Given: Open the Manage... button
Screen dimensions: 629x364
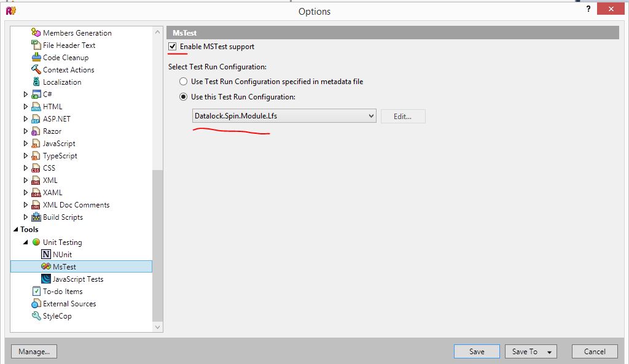Looking at the screenshot, I should point(34,352).
